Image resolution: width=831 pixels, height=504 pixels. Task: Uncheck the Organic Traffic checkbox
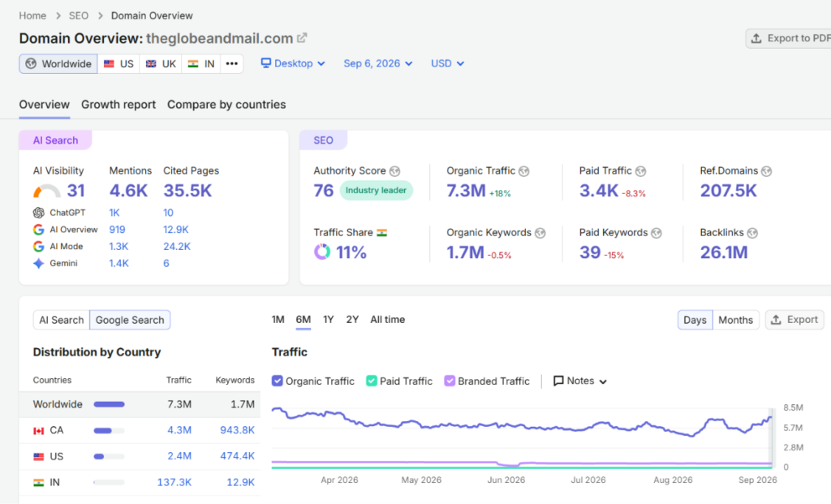tap(278, 381)
